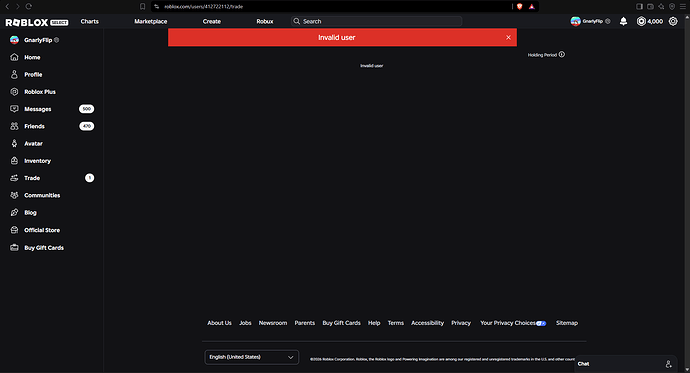Click the Holding Period info icon
This screenshot has height=373, width=690.
(x=562, y=55)
